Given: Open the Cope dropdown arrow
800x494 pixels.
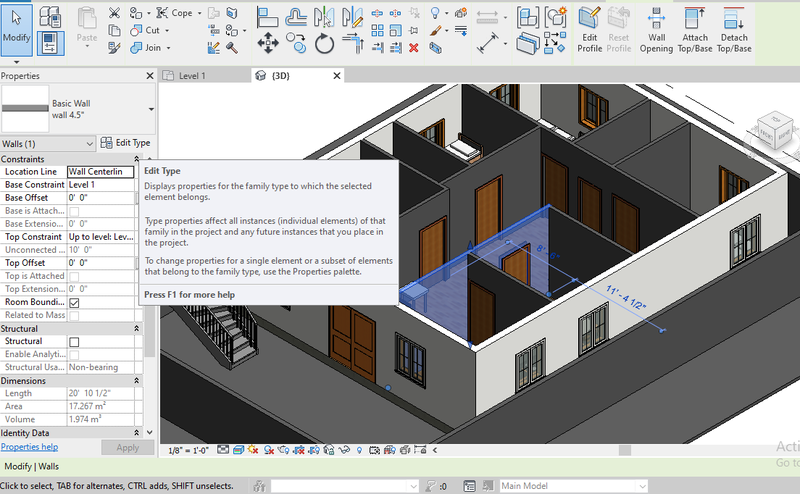Looking at the screenshot, I should coord(199,13).
